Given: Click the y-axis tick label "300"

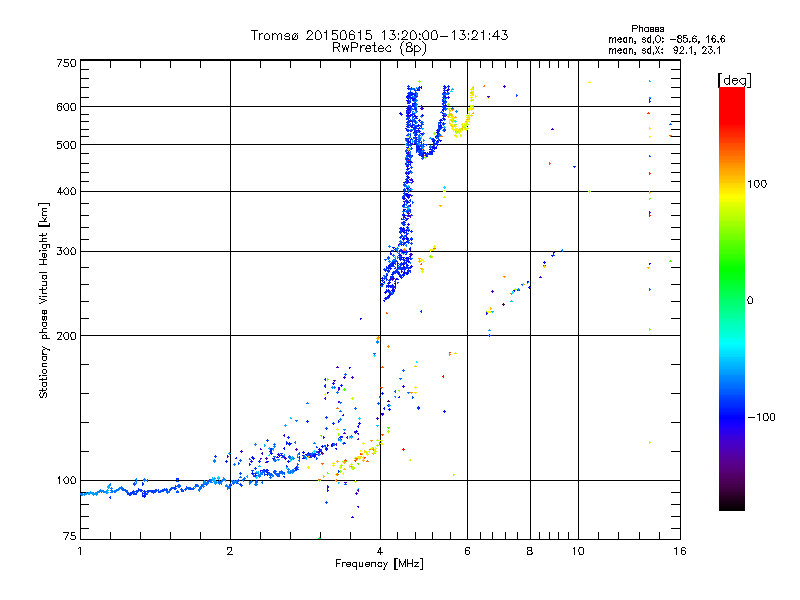Looking at the screenshot, I should [66, 251].
